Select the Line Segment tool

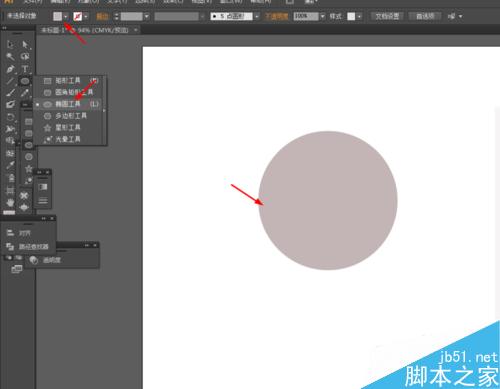pos(10,81)
